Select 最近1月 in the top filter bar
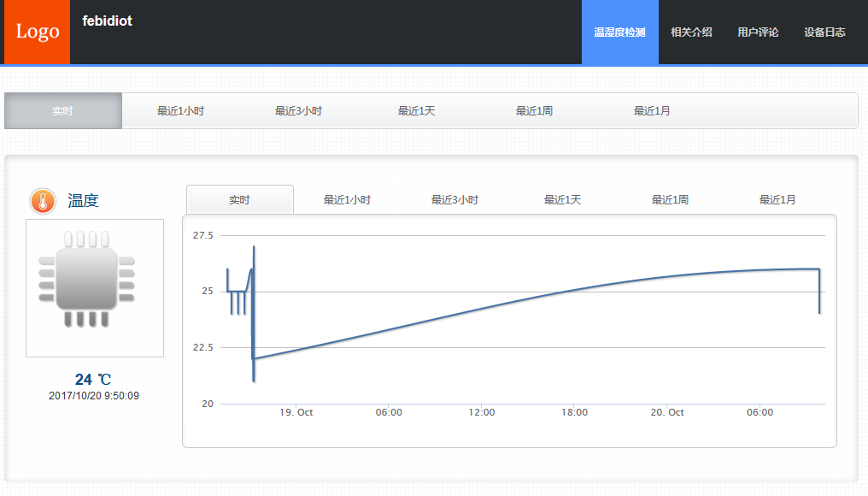This screenshot has height=496, width=868. coord(652,111)
